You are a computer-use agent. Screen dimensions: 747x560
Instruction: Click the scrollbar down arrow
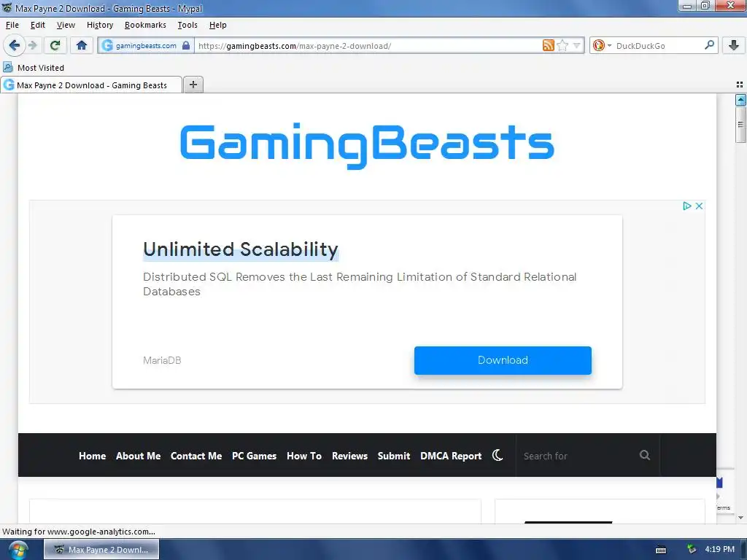740,517
